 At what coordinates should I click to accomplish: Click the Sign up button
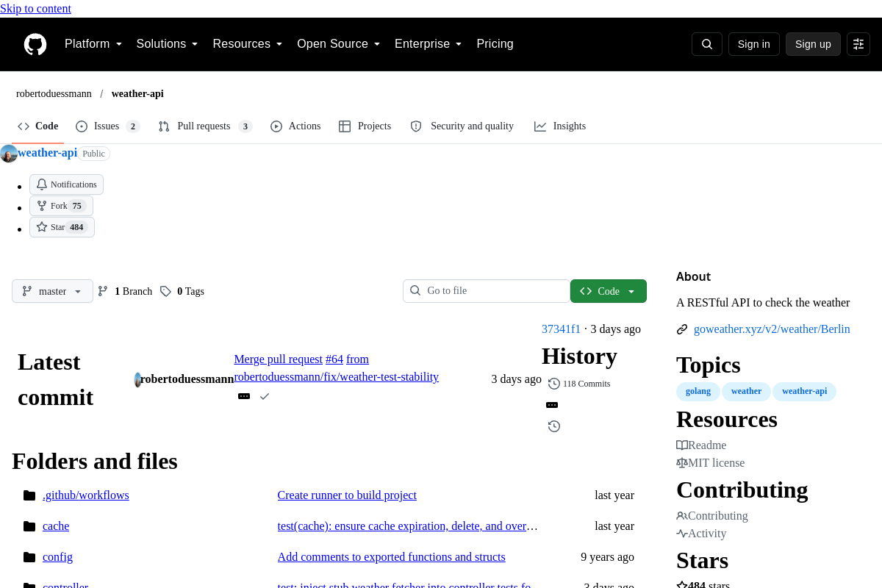pos(813,44)
